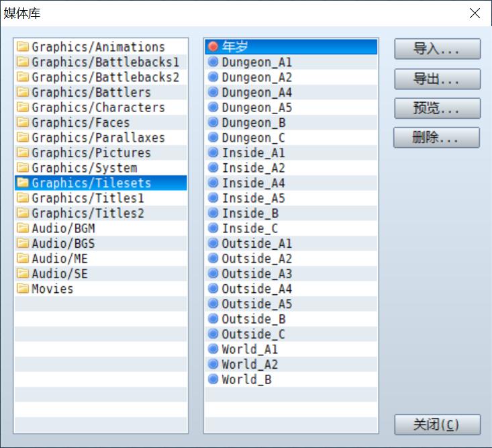Select the Dungeon_A5 file name
The image size is (492, 448).
coord(257,107)
